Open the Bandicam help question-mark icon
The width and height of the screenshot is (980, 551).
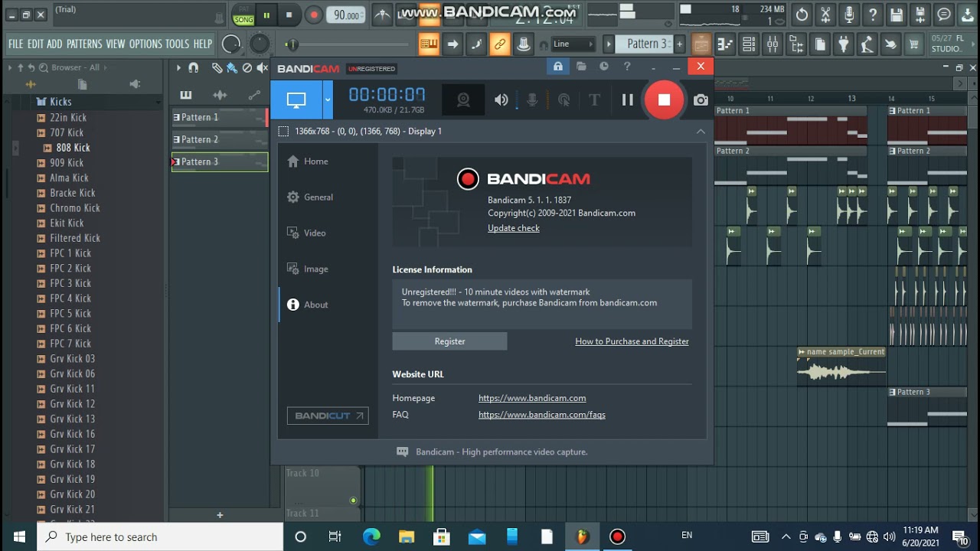[x=627, y=67]
